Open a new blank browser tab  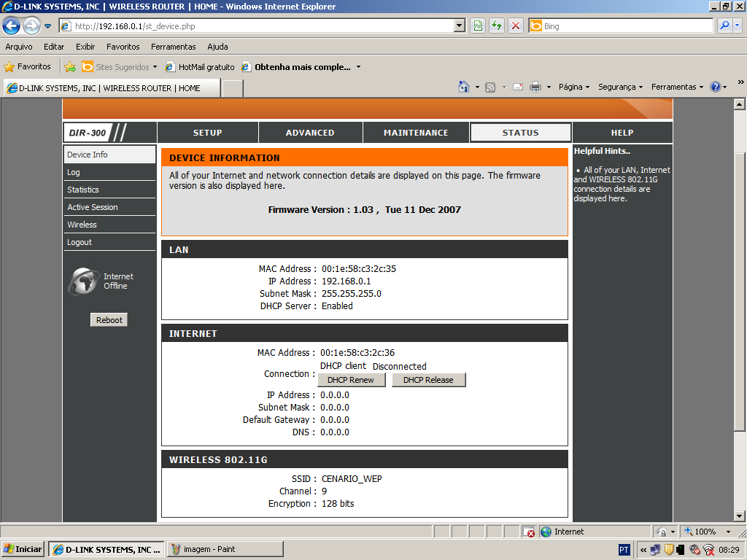[x=233, y=88]
